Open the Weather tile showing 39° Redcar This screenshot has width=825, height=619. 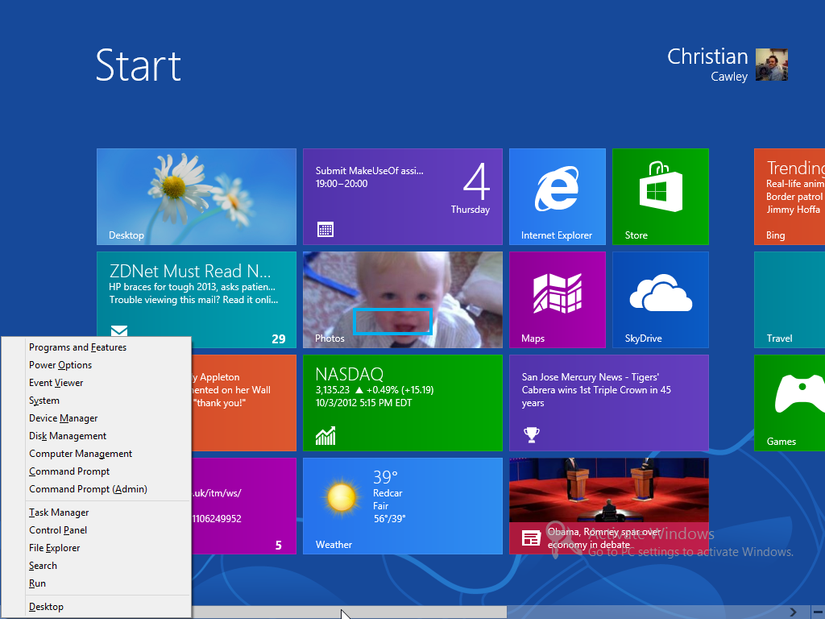[x=403, y=506]
